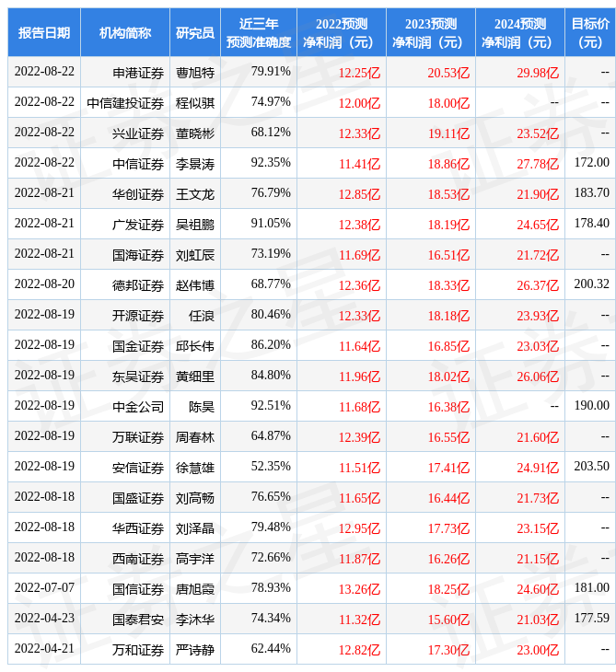Click the 研究员 column header
616x672 pixels.
195,32
